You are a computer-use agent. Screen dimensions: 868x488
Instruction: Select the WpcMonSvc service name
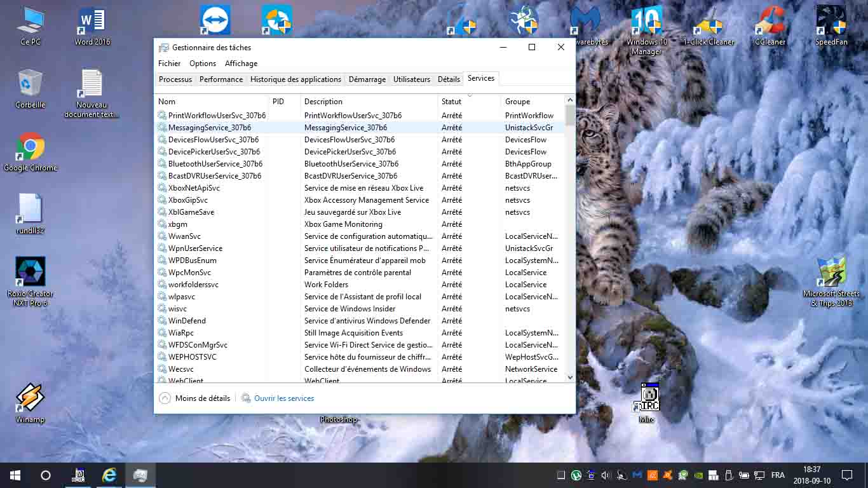pos(189,273)
